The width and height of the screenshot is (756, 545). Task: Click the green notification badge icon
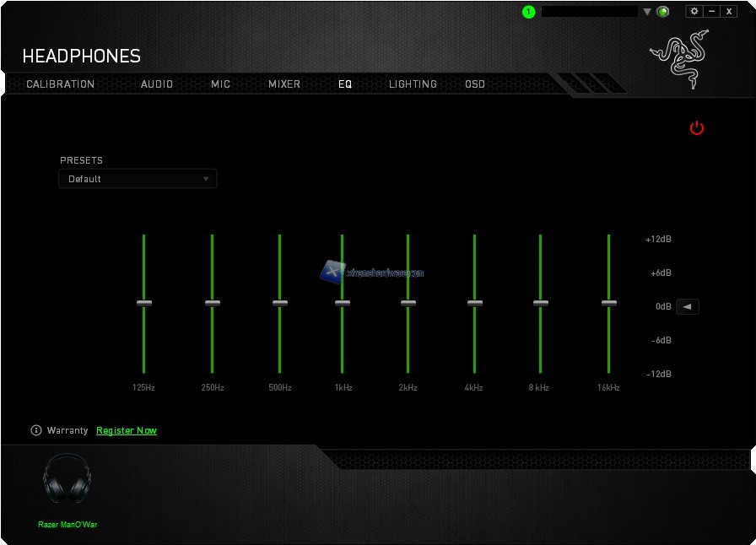point(529,12)
